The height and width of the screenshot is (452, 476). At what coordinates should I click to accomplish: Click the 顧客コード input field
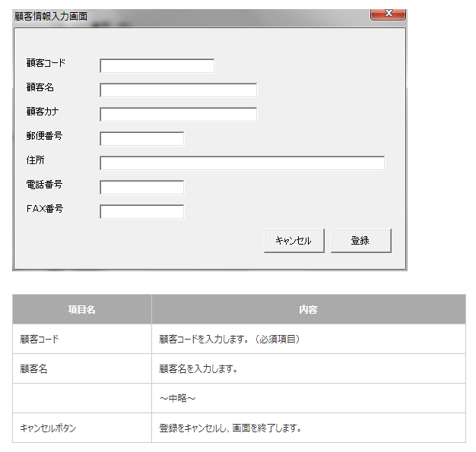point(157,66)
